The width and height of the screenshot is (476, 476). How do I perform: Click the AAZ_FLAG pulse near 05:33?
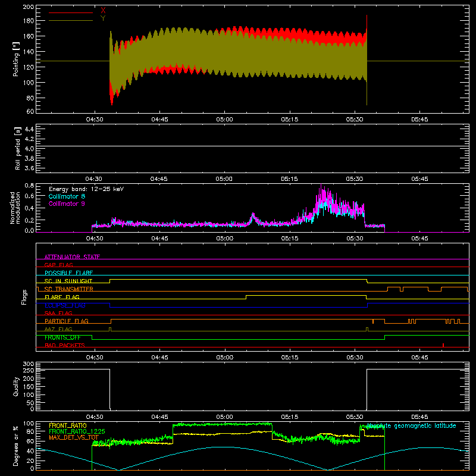(367, 330)
